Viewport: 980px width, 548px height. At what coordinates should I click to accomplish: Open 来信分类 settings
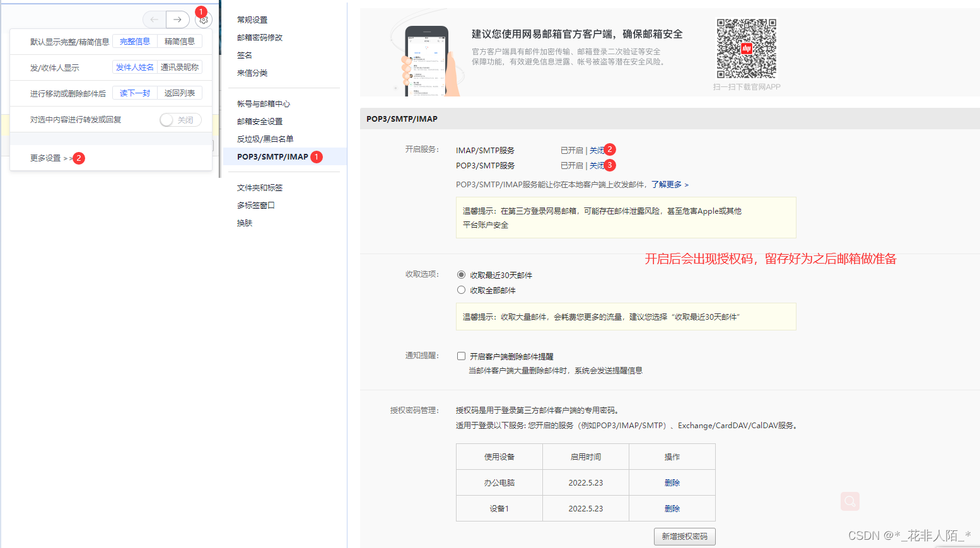pos(252,73)
